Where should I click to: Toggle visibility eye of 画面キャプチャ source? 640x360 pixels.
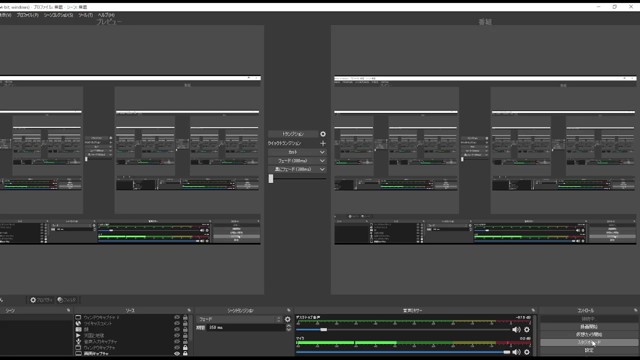(x=177, y=353)
